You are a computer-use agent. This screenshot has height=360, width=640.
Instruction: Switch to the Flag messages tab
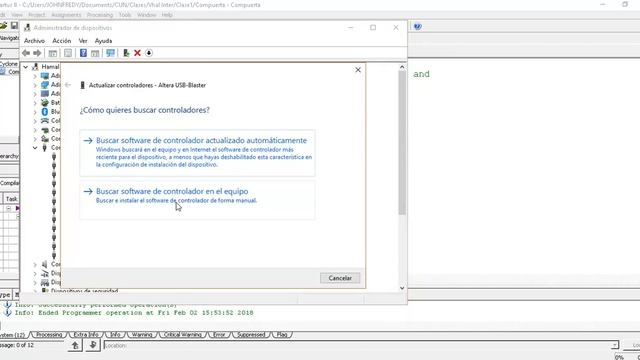point(282,335)
